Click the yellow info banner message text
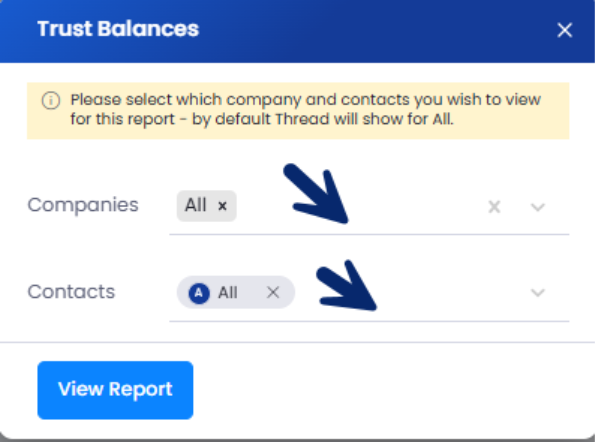Screen dimensions: 595x442 click(x=305, y=109)
